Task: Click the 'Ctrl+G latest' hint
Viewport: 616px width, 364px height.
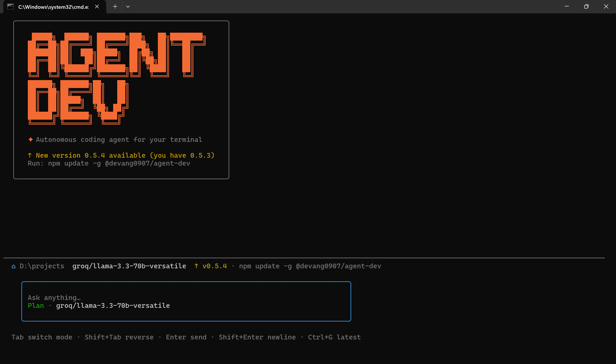Action: click(x=334, y=337)
